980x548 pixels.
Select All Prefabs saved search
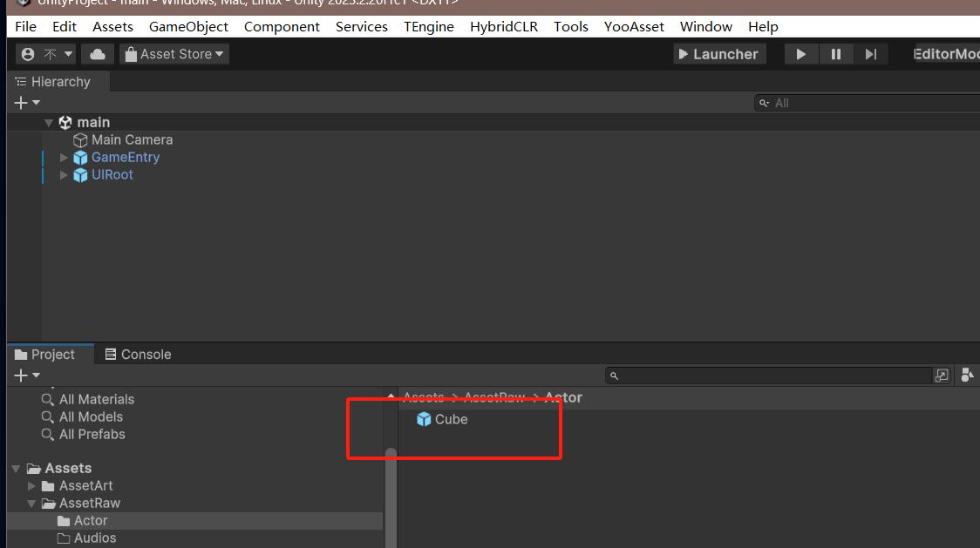click(x=92, y=434)
